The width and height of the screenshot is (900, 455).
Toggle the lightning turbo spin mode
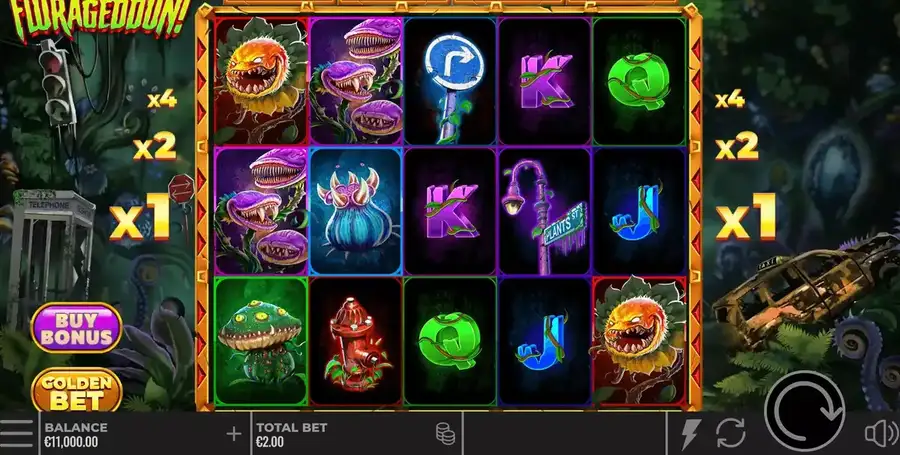pos(691,434)
